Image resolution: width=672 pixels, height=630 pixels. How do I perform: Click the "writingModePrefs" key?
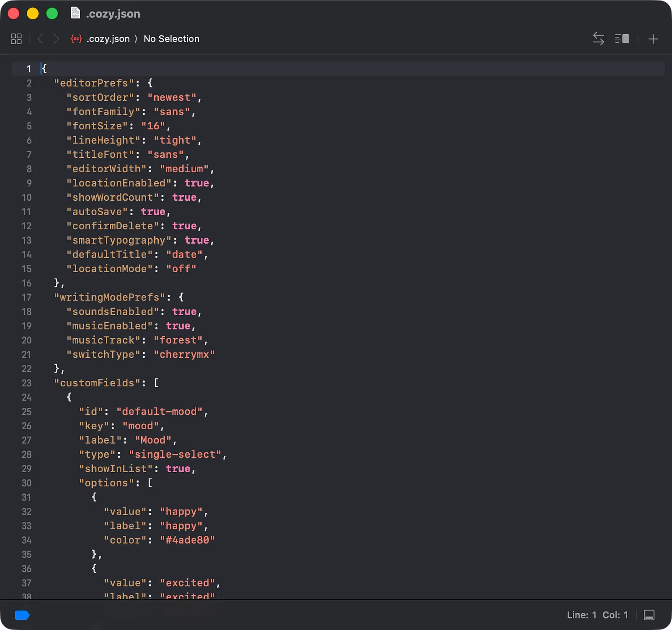coord(109,297)
